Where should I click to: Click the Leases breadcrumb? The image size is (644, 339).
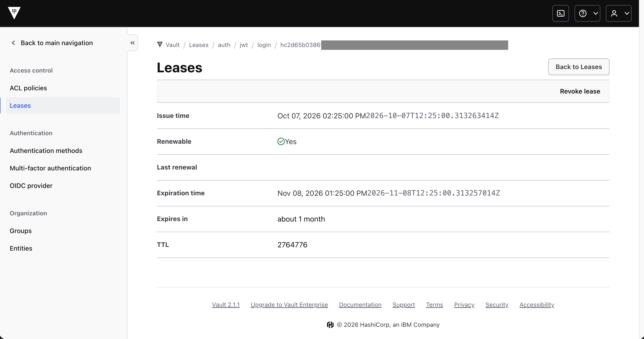(199, 45)
